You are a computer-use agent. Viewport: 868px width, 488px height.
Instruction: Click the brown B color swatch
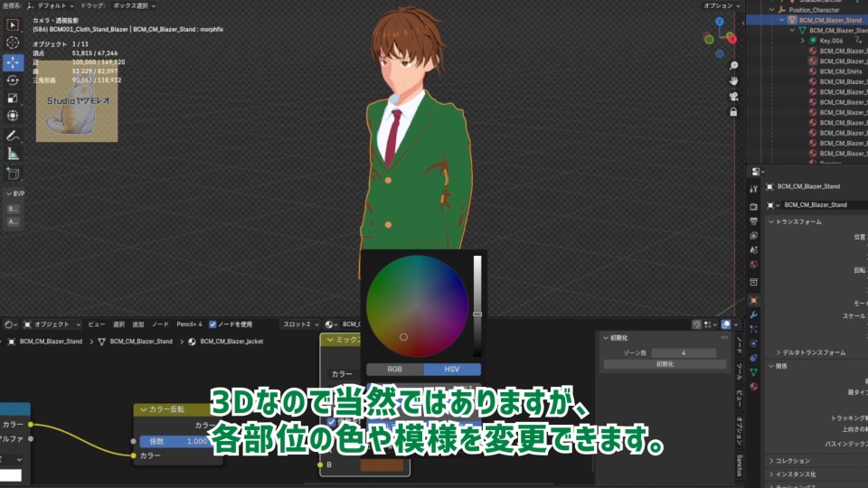click(382, 465)
